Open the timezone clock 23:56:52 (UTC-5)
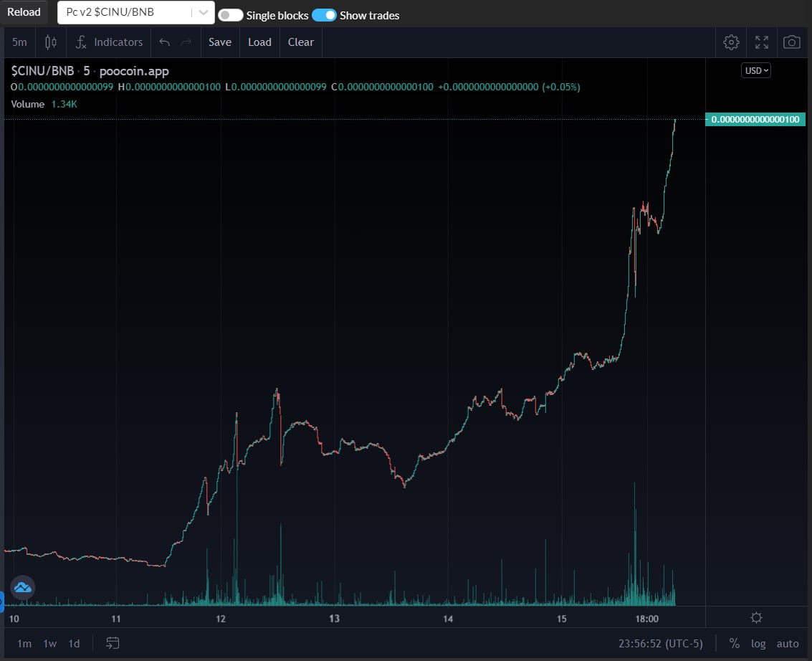 pyautogui.click(x=661, y=643)
